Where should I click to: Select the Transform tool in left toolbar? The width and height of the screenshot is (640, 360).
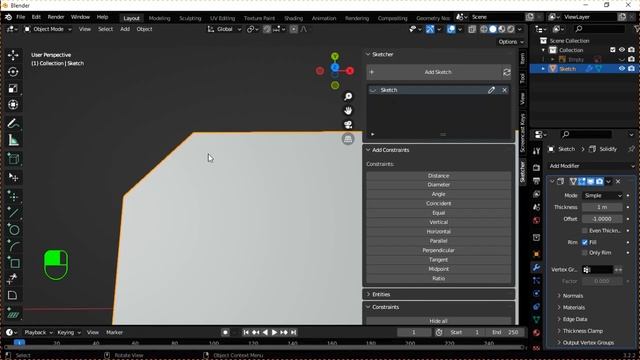pyautogui.click(x=13, y=105)
